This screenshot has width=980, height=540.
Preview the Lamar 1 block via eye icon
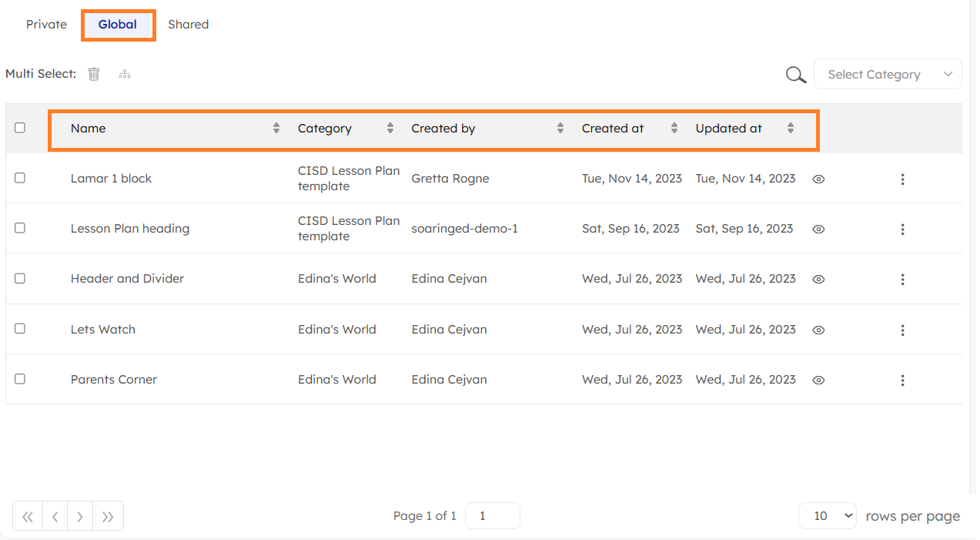coord(818,179)
